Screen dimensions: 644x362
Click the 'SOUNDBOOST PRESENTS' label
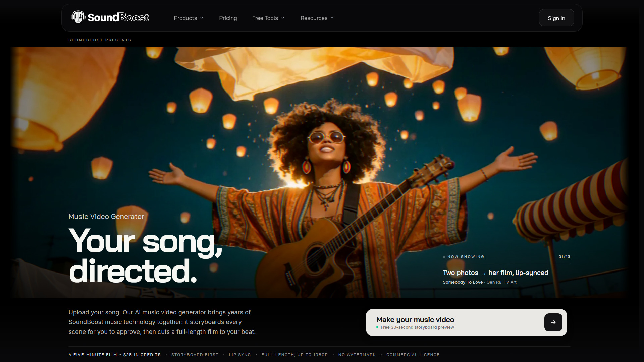[x=100, y=40]
